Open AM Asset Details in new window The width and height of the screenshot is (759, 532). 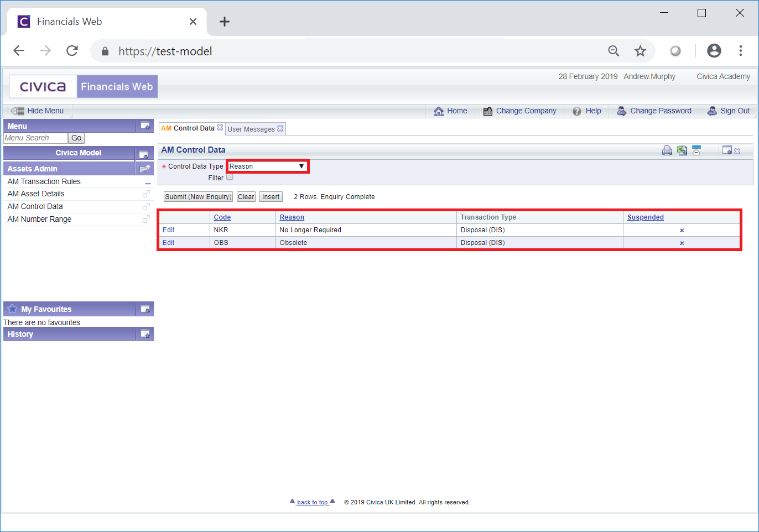pos(146,194)
